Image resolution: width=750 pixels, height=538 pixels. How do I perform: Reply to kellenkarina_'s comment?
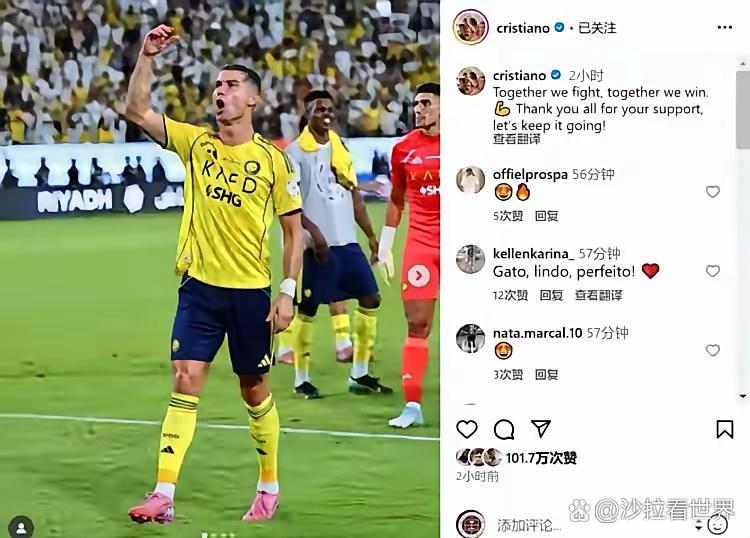click(x=551, y=296)
